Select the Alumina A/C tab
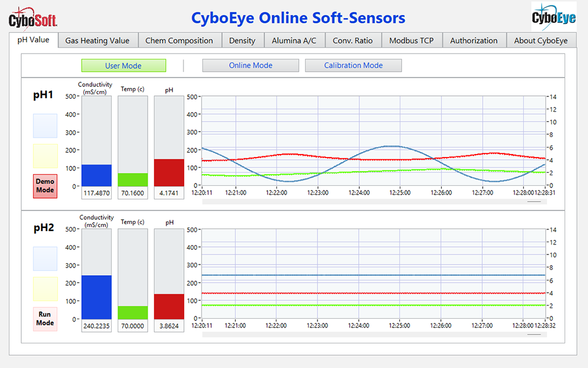 294,41
